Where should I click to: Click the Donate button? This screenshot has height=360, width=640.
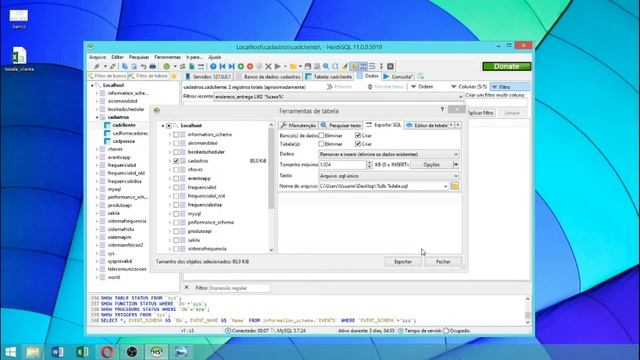(507, 66)
